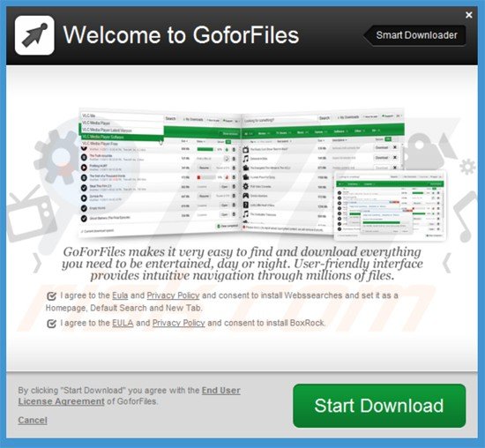
Task: Click the small gear icon on the right
Action: 467,167
